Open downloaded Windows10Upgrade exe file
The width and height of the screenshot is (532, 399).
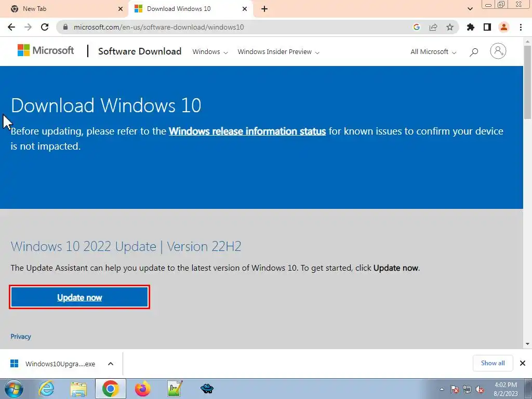tap(54, 364)
